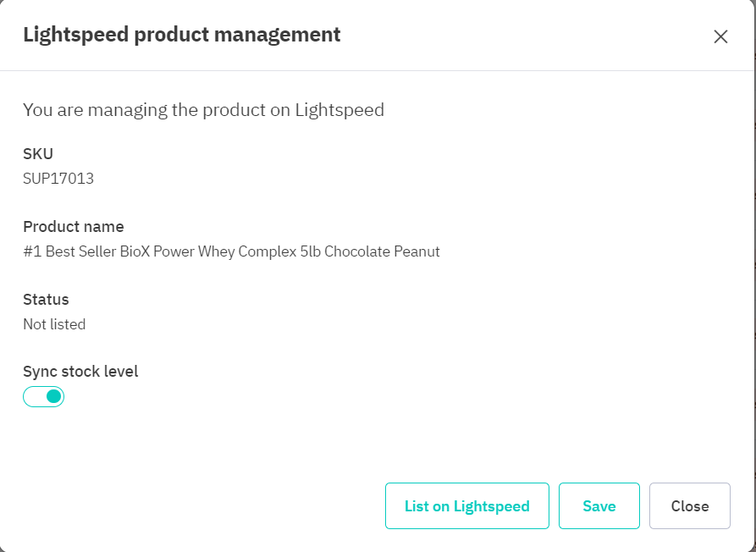Click the Product name label
This screenshot has width=756, height=552.
(x=74, y=227)
